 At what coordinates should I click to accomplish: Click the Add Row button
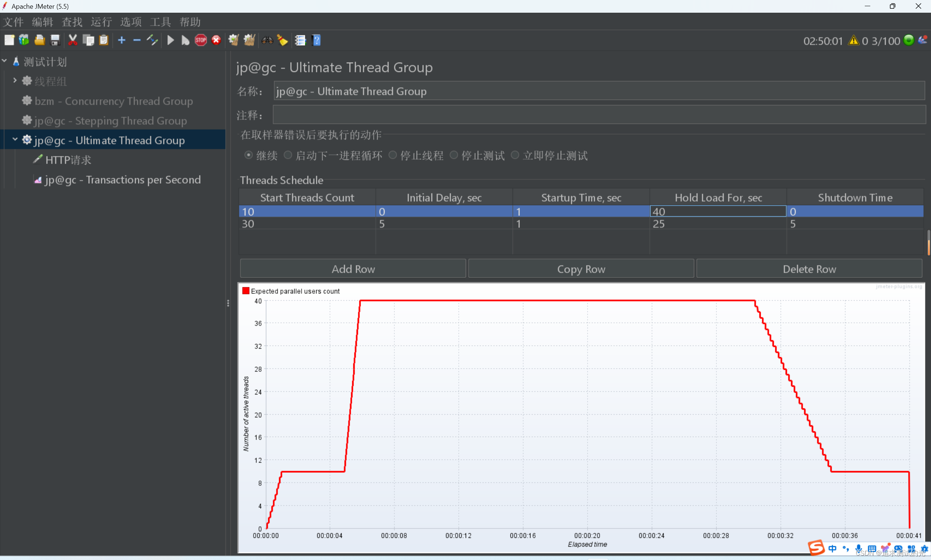353,269
